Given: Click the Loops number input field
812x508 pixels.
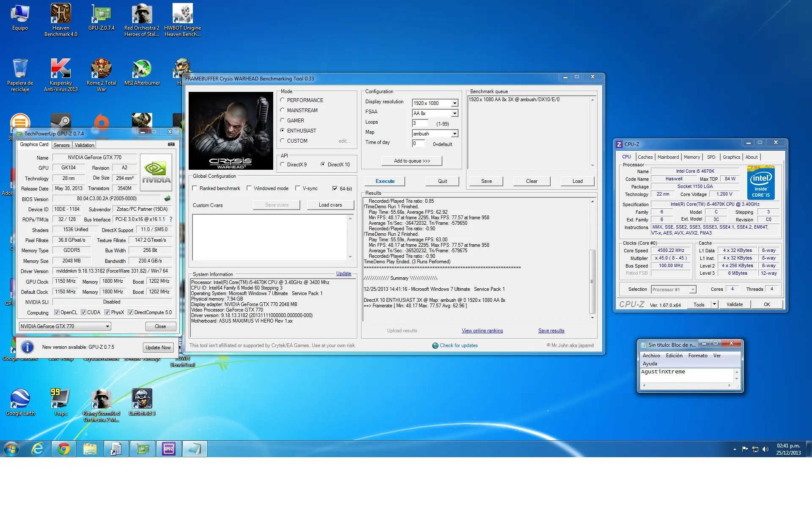Looking at the screenshot, I should 420,123.
